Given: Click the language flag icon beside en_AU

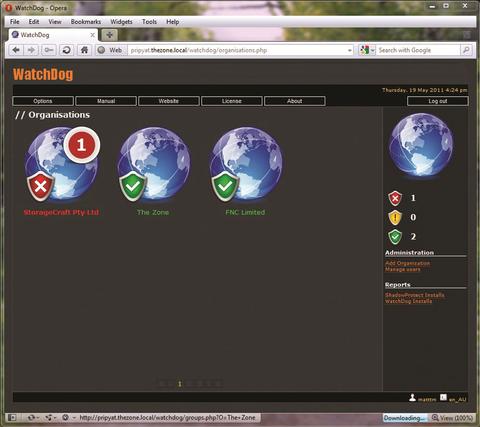Looking at the screenshot, I should pyautogui.click(x=443, y=397).
